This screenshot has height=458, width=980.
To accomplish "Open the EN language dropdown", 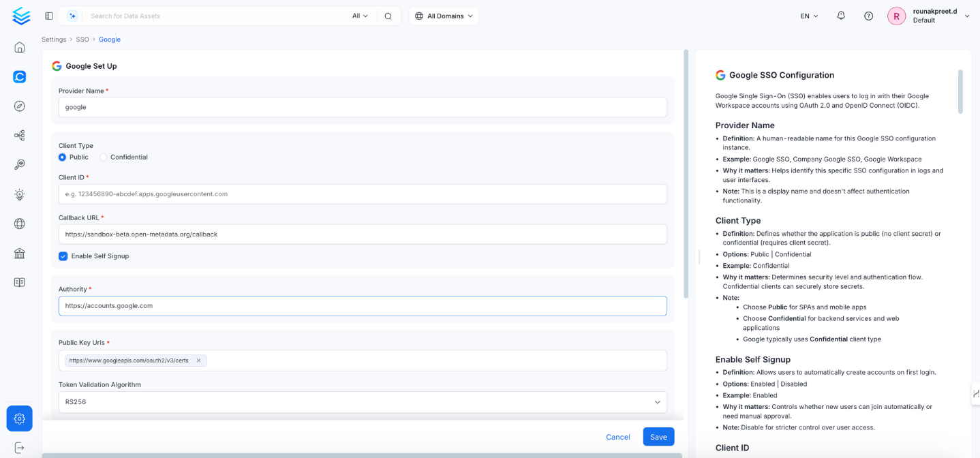I will 808,15.
